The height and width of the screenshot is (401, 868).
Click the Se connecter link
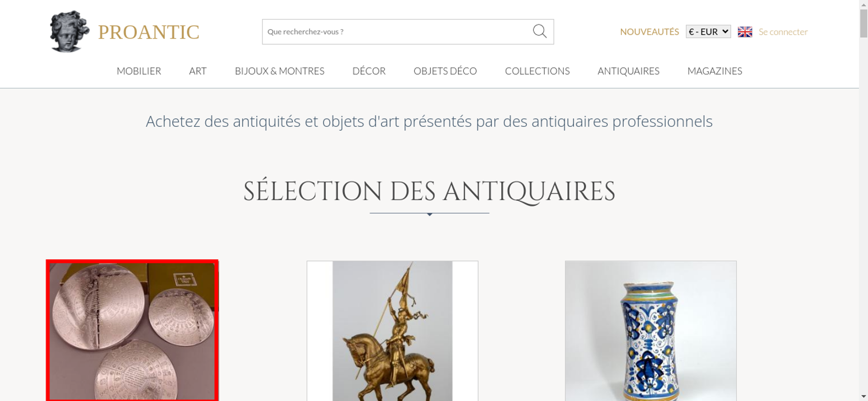[783, 32]
